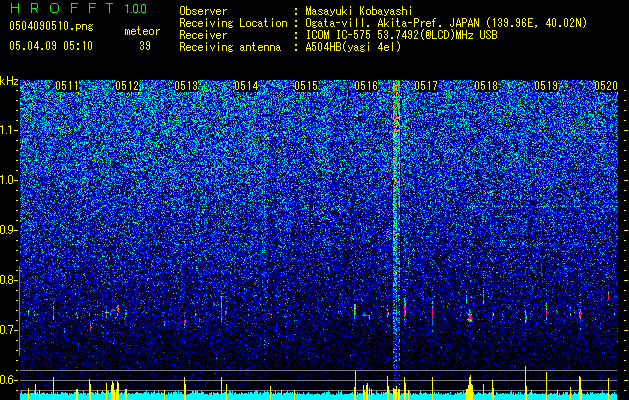Click the Receiving Location label
Viewport: 629px width, 400px height.
(233, 23)
